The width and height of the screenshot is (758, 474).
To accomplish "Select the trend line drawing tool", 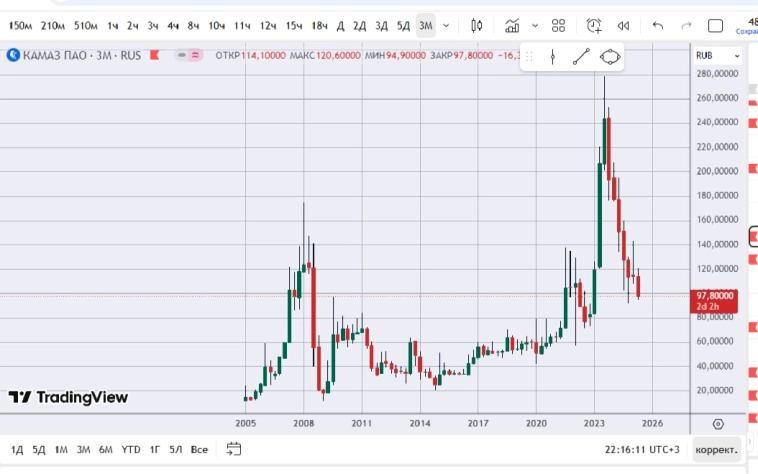I will 581,57.
